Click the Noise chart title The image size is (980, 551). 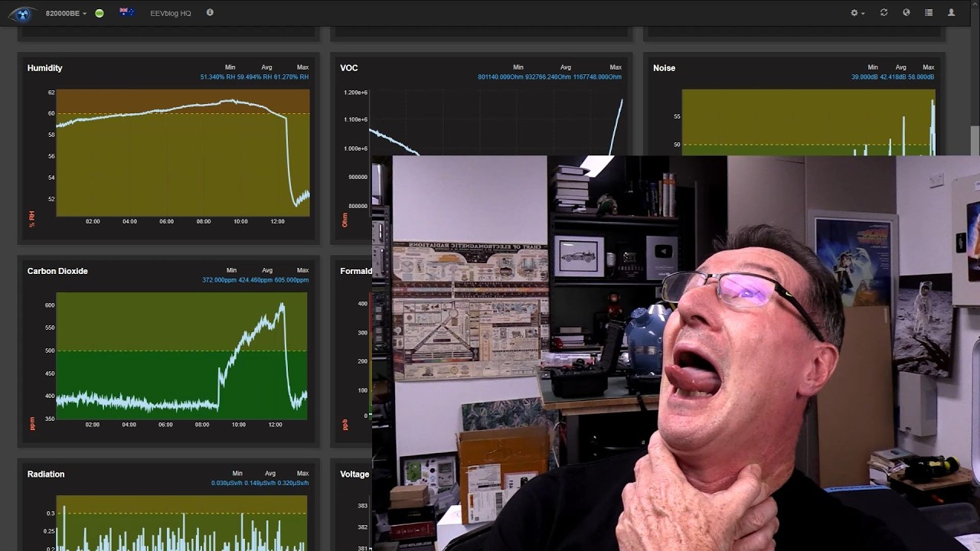[x=664, y=68]
